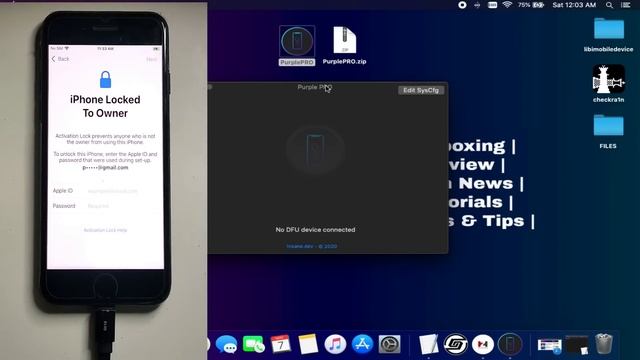Tap the blue lock icon on the iPhone

click(x=105, y=80)
